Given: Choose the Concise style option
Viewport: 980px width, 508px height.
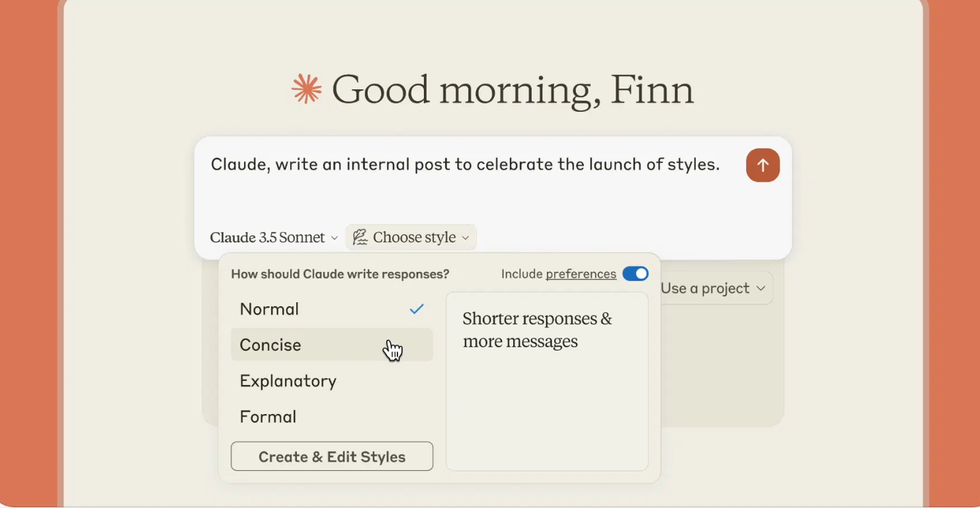Looking at the screenshot, I should (x=332, y=345).
